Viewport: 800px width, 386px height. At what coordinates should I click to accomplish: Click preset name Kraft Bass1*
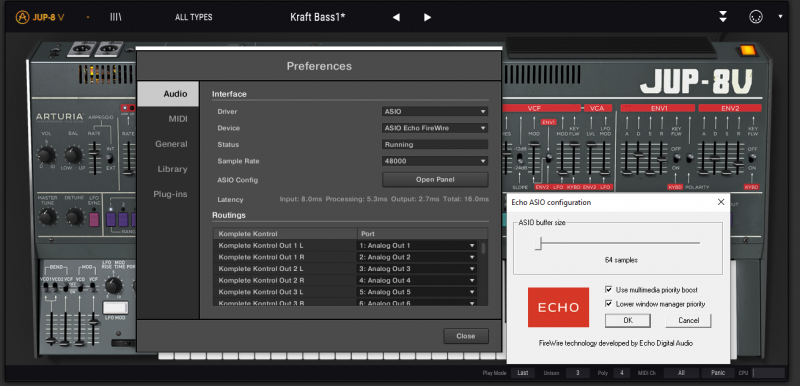coord(318,17)
